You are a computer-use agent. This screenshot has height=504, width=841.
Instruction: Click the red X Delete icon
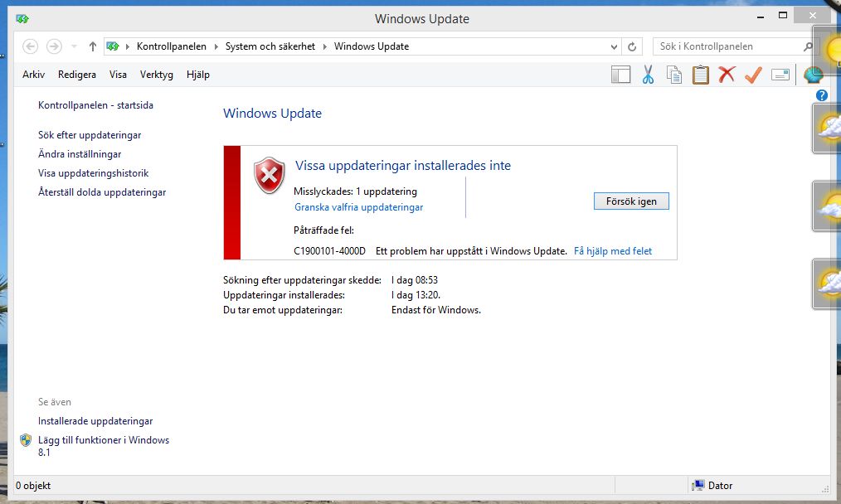click(x=727, y=75)
